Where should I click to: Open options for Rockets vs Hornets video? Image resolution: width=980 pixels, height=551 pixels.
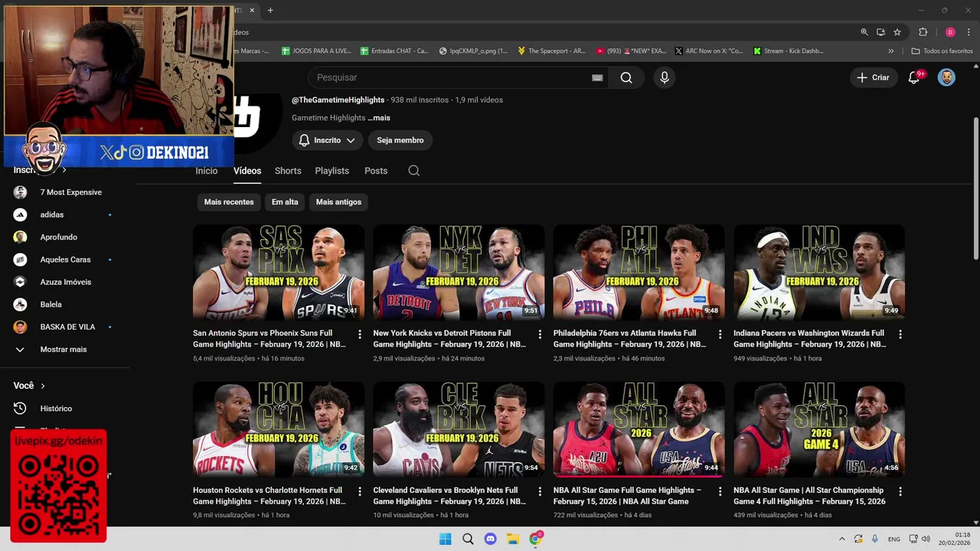click(x=360, y=491)
